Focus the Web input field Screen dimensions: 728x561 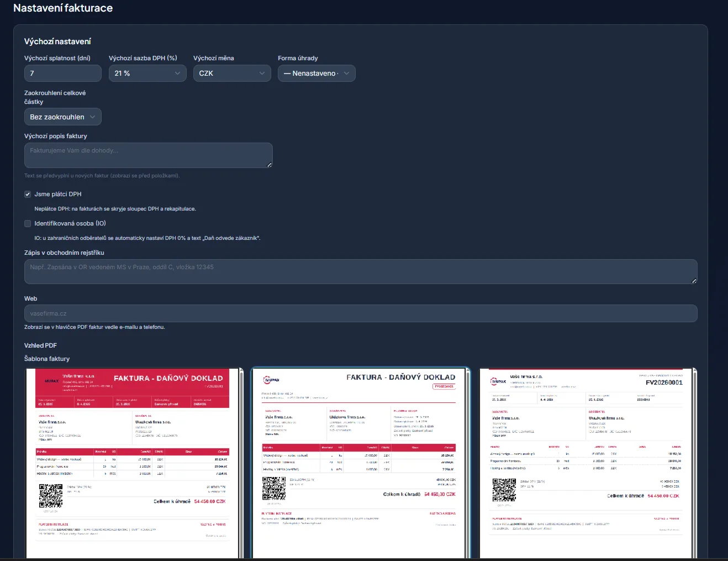pyautogui.click(x=361, y=313)
